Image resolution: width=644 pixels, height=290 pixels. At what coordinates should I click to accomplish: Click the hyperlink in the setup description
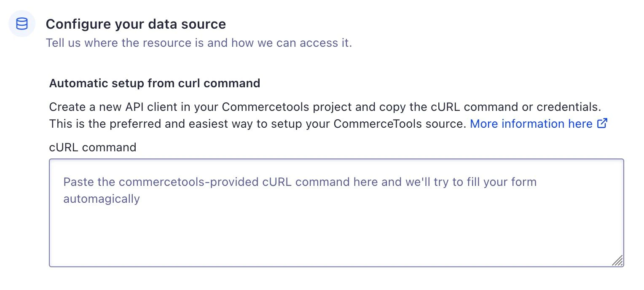point(531,124)
